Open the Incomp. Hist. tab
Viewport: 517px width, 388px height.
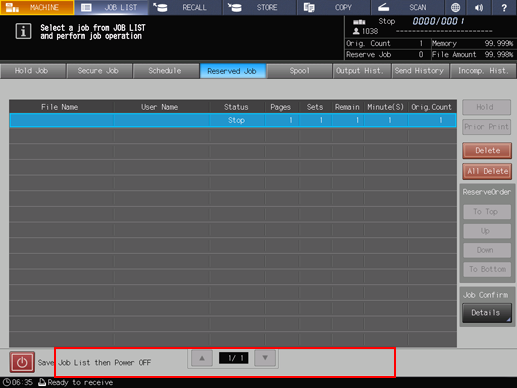coord(483,71)
